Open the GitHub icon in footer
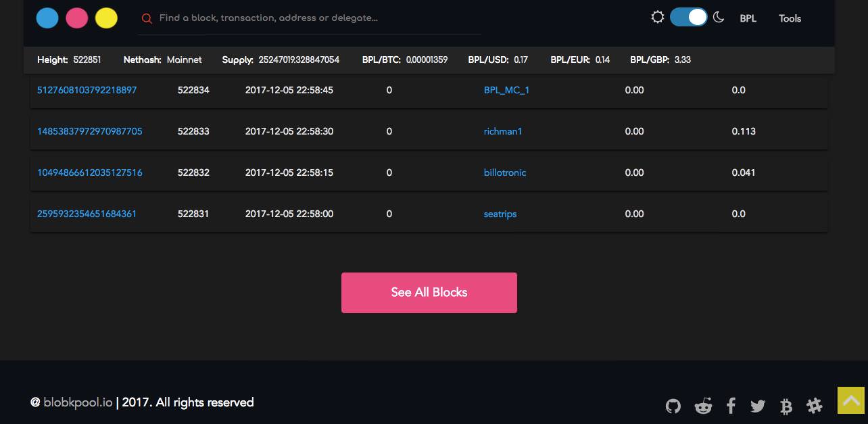868x424 pixels. coord(673,406)
